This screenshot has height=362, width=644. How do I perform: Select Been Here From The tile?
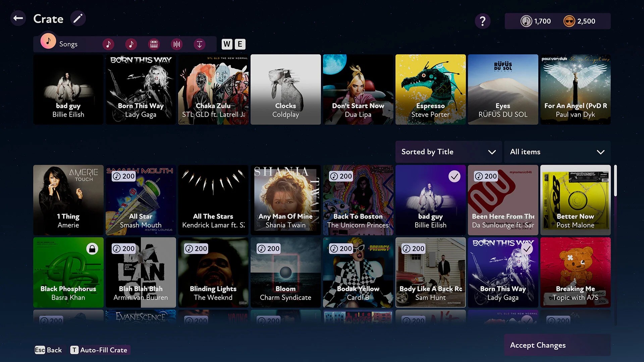click(503, 200)
